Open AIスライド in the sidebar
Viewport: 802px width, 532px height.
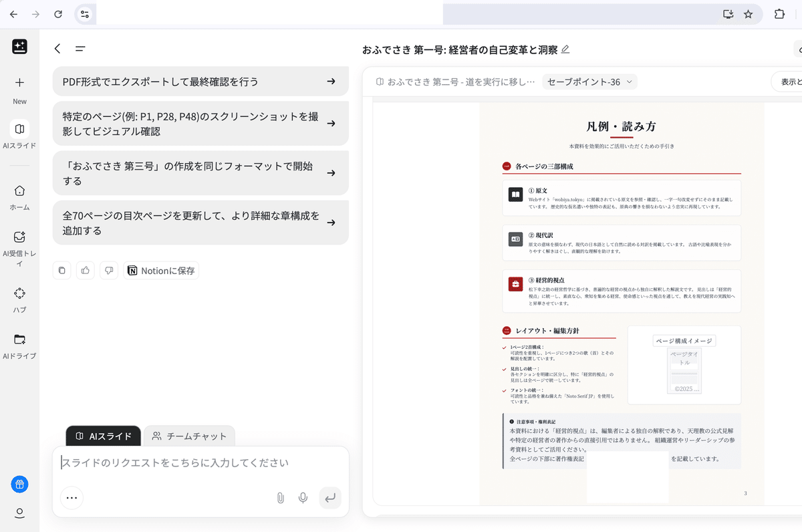tap(19, 134)
